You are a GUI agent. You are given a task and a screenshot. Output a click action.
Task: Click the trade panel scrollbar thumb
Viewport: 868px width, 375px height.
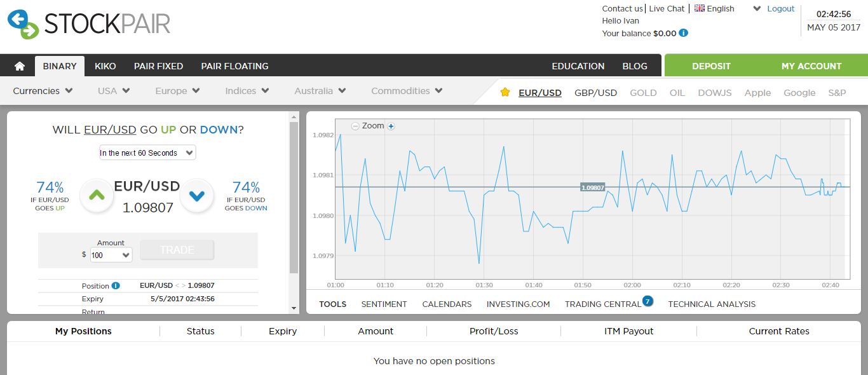pyautogui.click(x=294, y=197)
